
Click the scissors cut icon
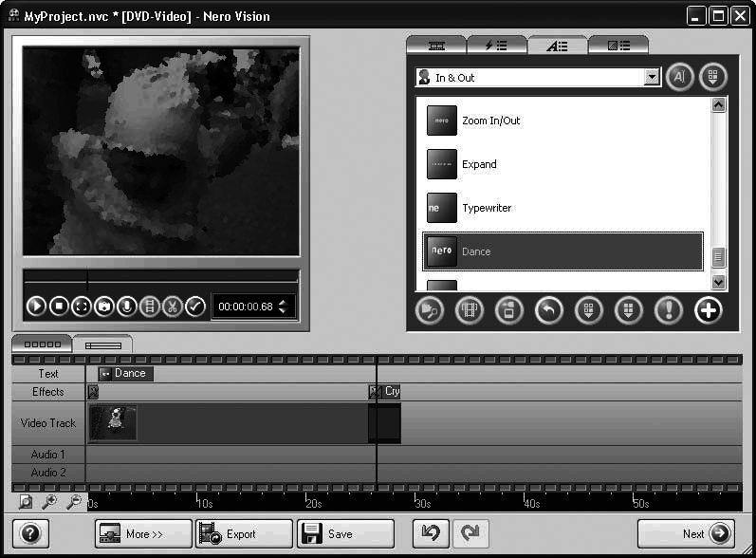click(x=173, y=307)
